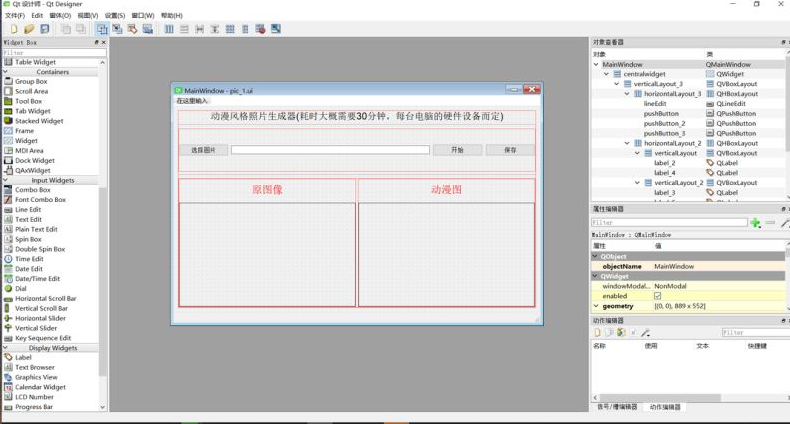The height and width of the screenshot is (424, 790).
Task: Select Graphics View in Widget Box
Action: click(36, 377)
